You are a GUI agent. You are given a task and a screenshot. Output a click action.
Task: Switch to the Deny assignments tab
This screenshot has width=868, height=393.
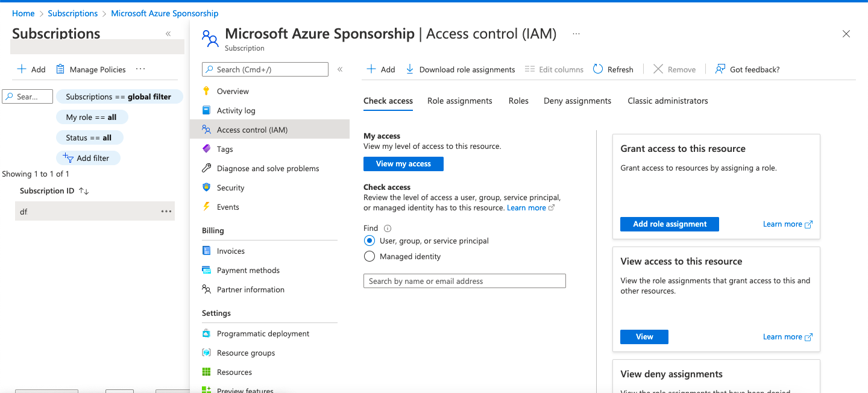(x=577, y=101)
